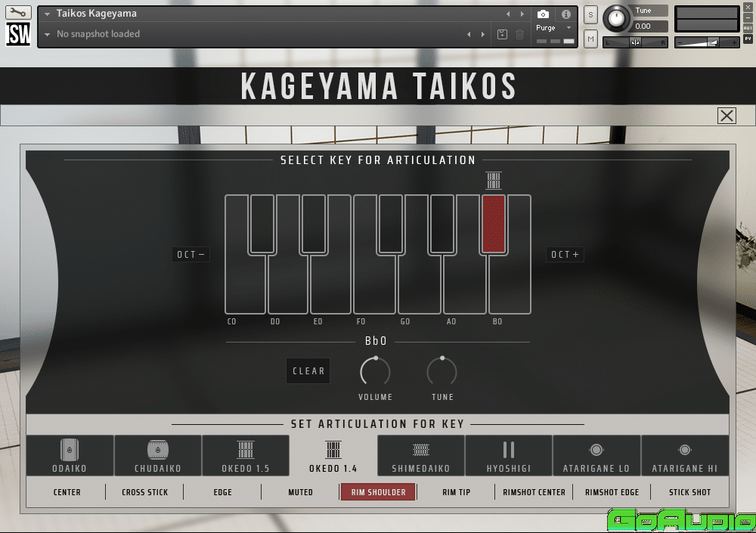Switch to the Rimshot Center articulation

click(x=534, y=492)
